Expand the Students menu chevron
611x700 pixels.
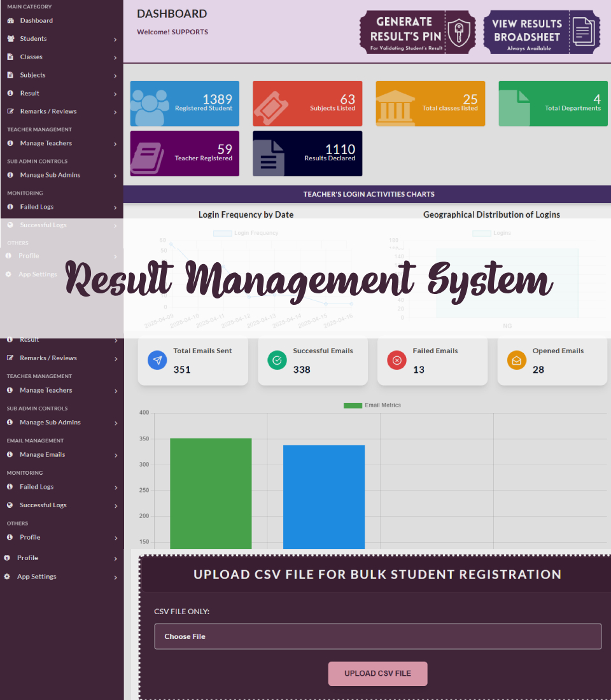tap(115, 39)
